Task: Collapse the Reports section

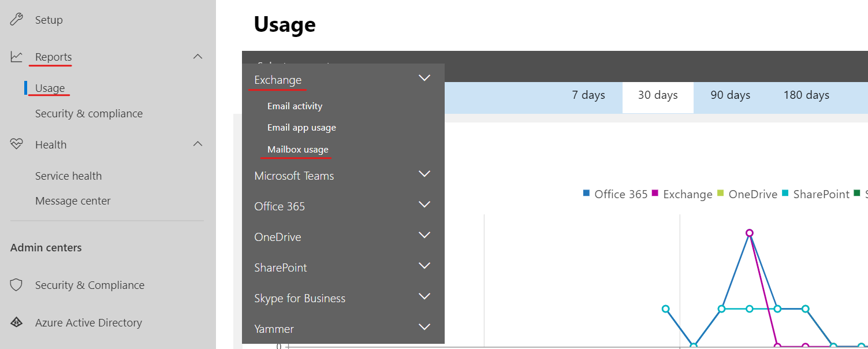Action: (198, 57)
